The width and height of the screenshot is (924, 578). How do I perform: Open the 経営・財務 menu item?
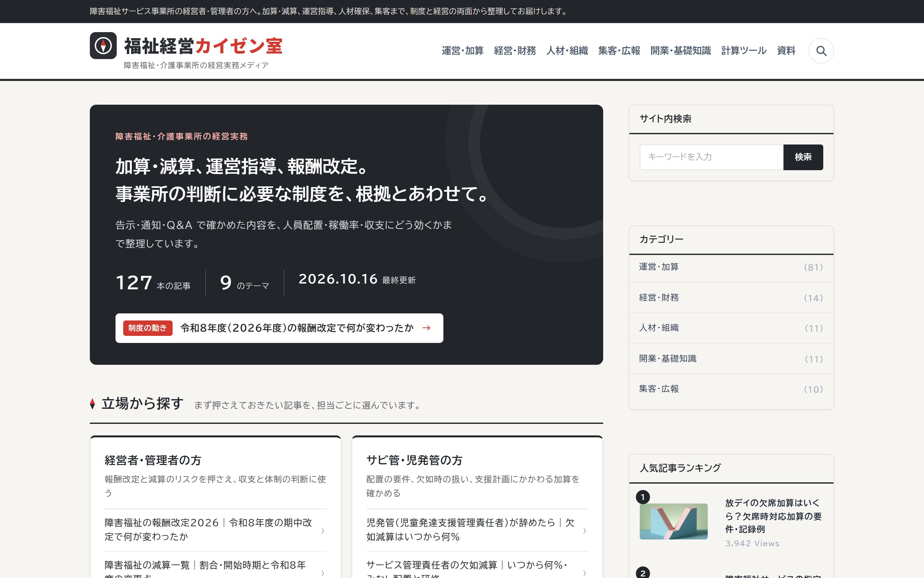[x=515, y=51]
